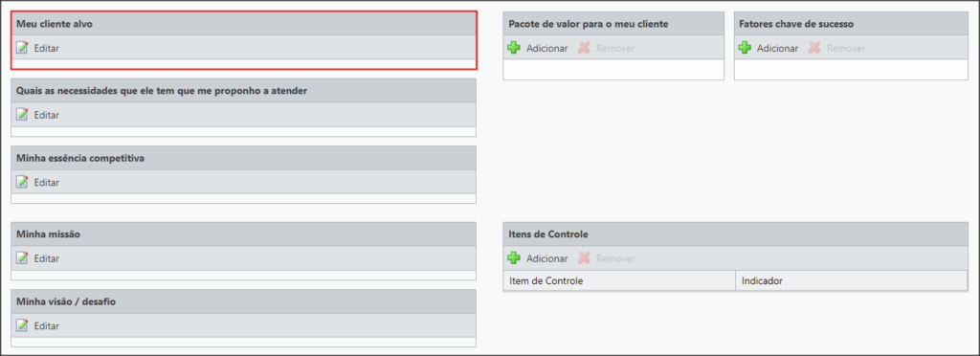Click red X remove icon in Fatores chave de sucesso

click(814, 48)
